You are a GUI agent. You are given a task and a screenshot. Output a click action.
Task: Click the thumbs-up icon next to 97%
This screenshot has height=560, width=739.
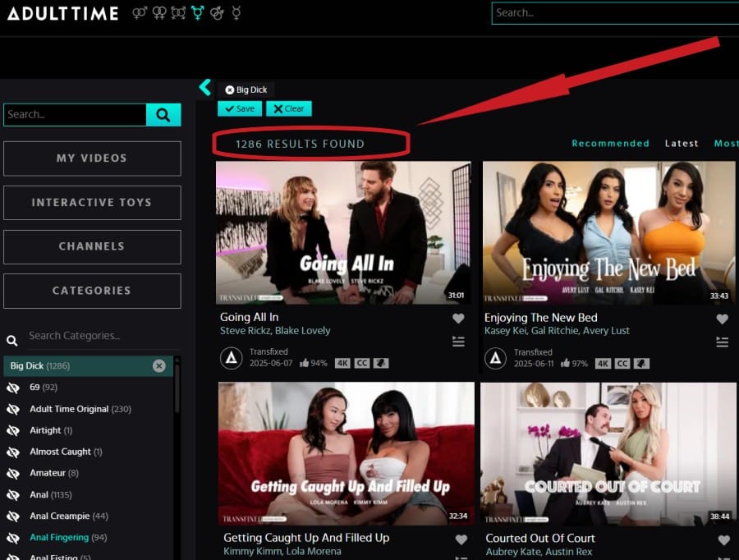point(565,363)
